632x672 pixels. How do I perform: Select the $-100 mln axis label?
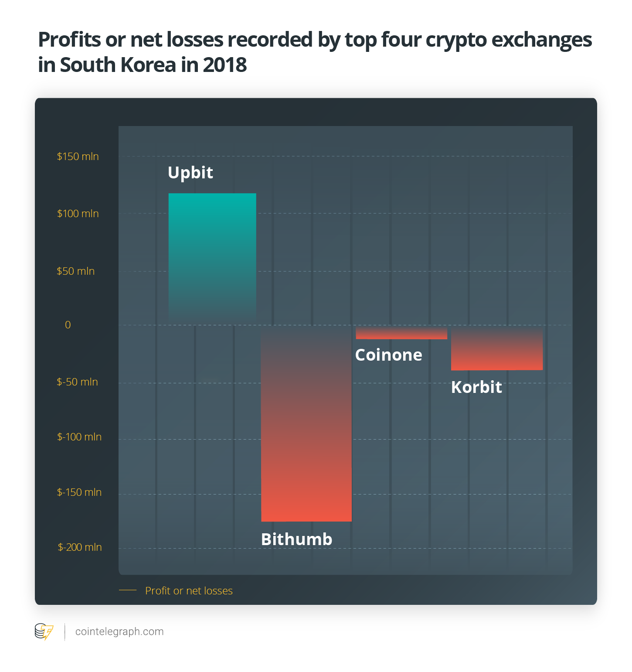[79, 437]
